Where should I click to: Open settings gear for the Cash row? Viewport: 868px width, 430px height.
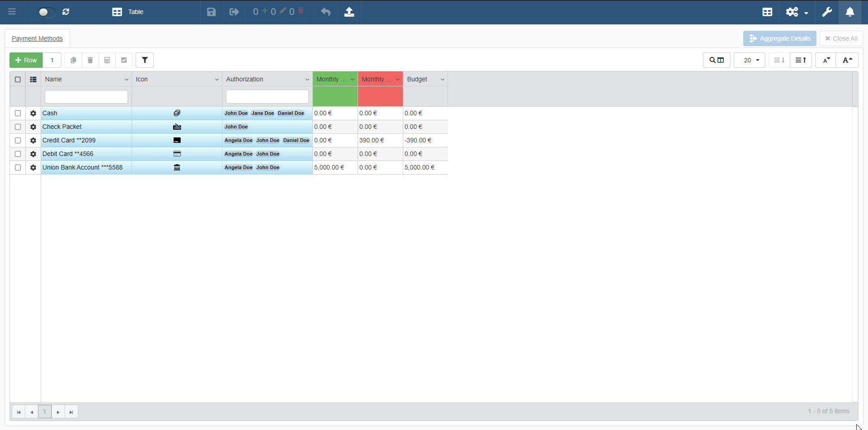point(33,113)
